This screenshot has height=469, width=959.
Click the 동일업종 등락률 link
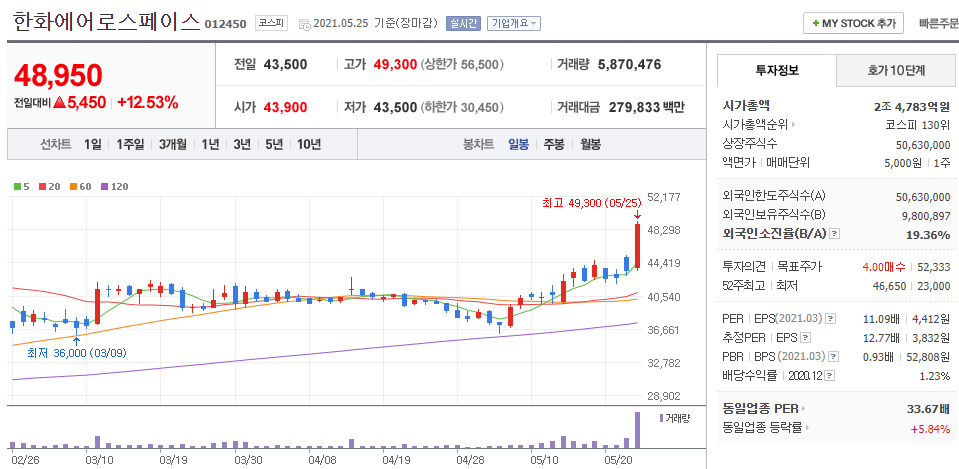[763, 428]
